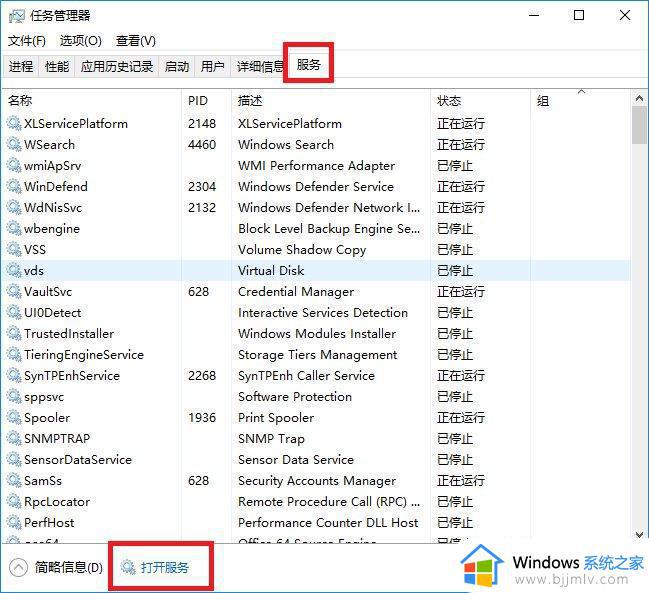649x593 pixels.
Task: Select the SNMP Trap description cell
Action: pyautogui.click(x=271, y=439)
